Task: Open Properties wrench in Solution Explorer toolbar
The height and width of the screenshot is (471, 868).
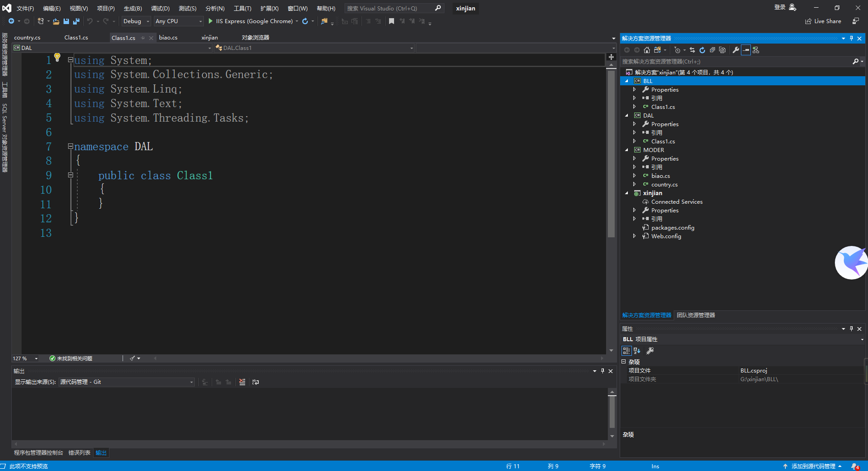Action: point(736,50)
